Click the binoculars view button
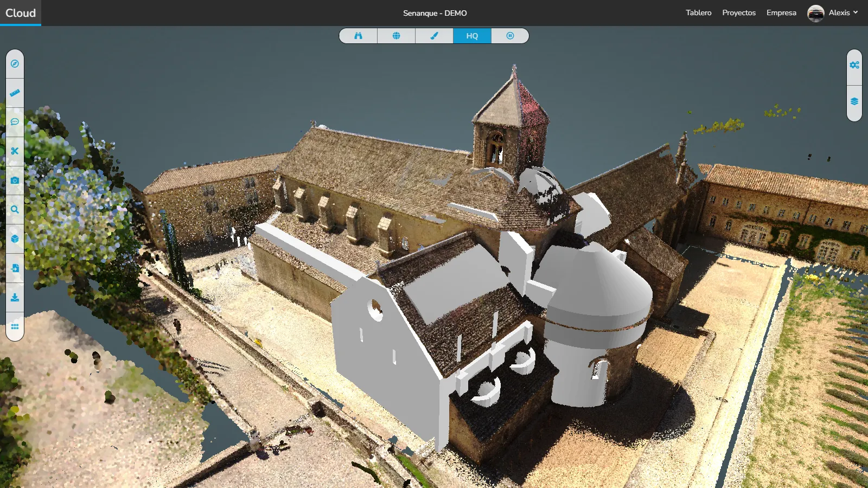The height and width of the screenshot is (488, 868). click(x=358, y=36)
